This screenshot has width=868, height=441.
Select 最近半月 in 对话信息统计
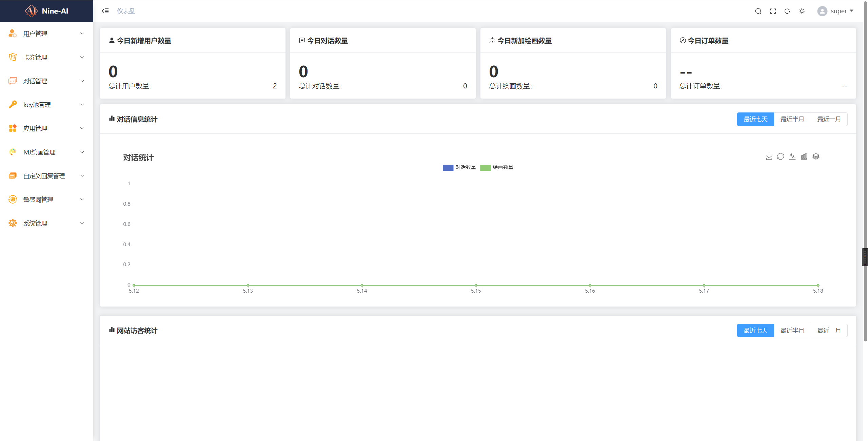tap(792, 119)
